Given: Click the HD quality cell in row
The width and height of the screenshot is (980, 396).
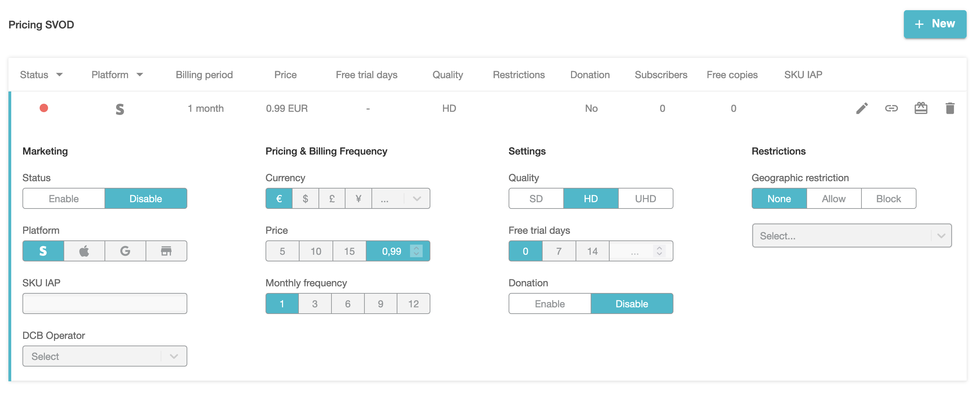Looking at the screenshot, I should tap(449, 108).
